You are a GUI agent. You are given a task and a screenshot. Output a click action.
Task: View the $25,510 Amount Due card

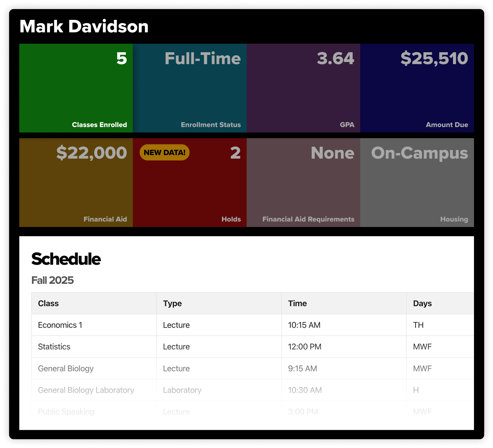417,88
